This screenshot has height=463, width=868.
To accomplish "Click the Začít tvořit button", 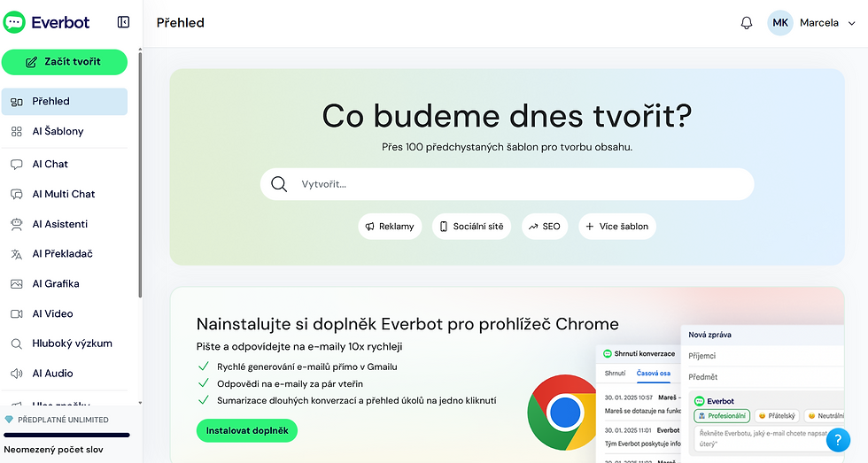I will coord(64,62).
